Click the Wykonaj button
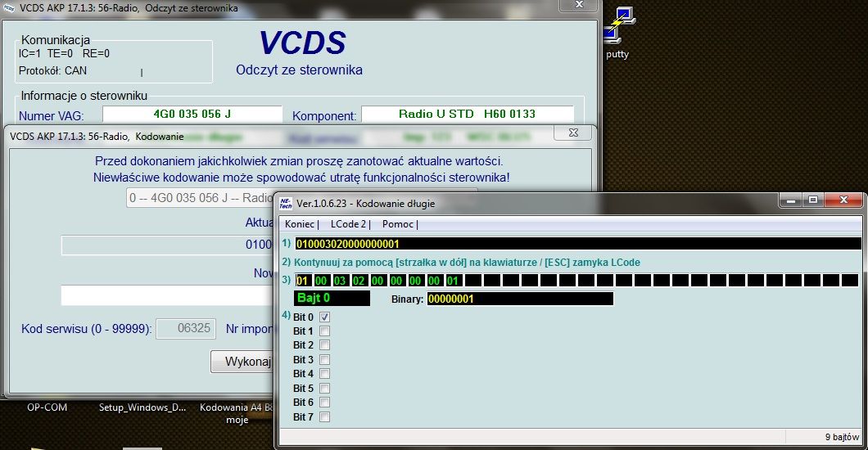Viewport: 868px width, 450px height. click(242, 362)
